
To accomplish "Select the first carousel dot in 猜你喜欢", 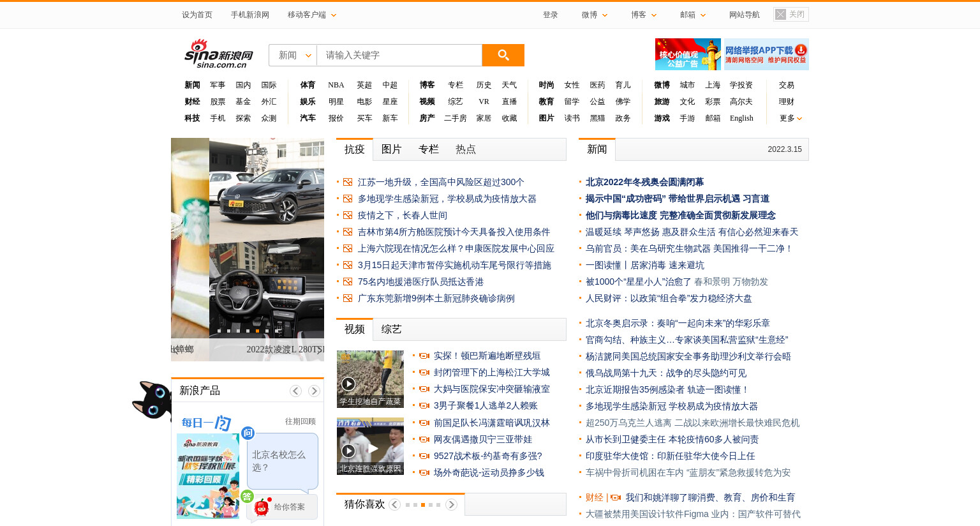I will pyautogui.click(x=408, y=505).
